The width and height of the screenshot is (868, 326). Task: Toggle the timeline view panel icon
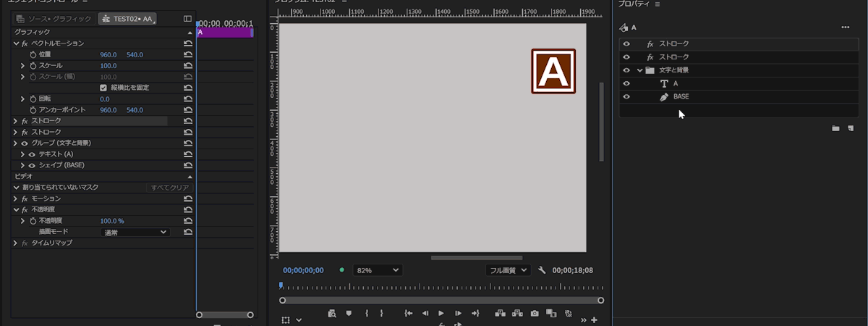(187, 18)
